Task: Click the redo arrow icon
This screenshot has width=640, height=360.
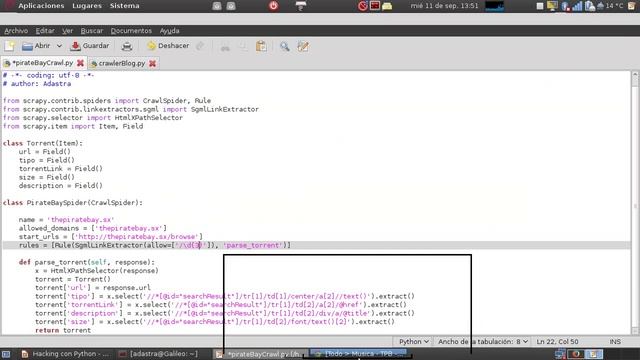Action: click(200, 46)
